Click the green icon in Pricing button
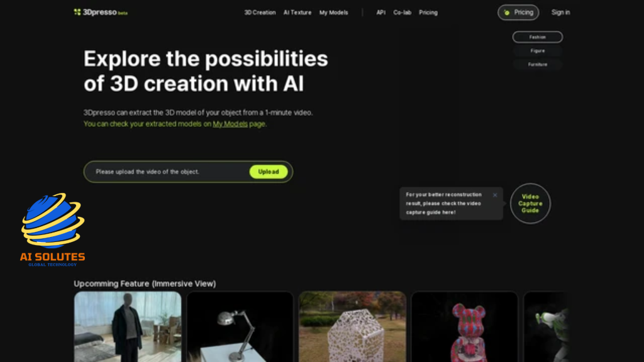The height and width of the screenshot is (362, 644). (507, 13)
